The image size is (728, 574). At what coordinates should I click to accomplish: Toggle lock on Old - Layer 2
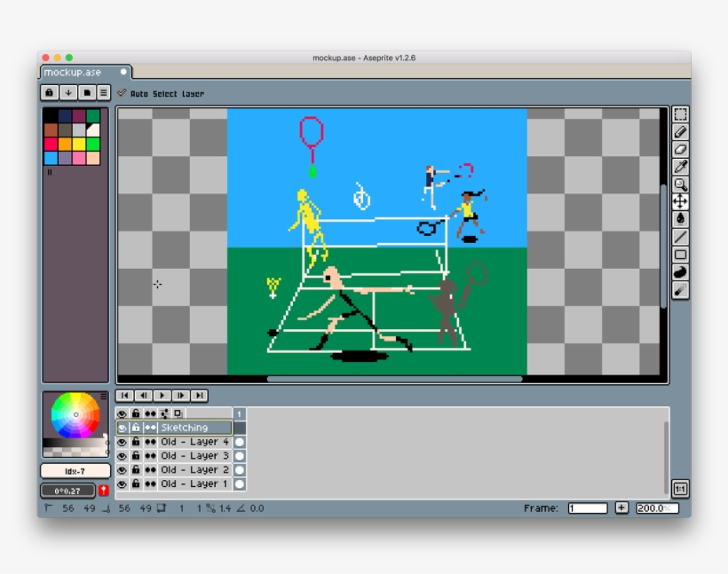[136, 470]
